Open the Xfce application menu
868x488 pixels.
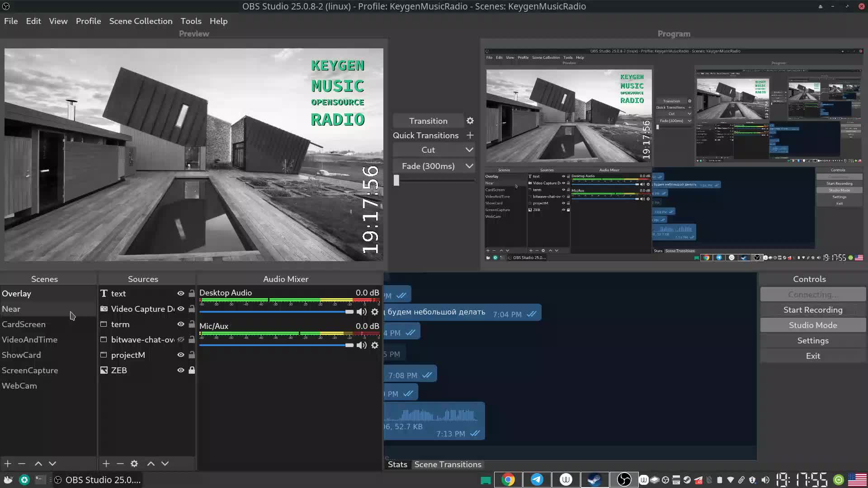point(8,479)
